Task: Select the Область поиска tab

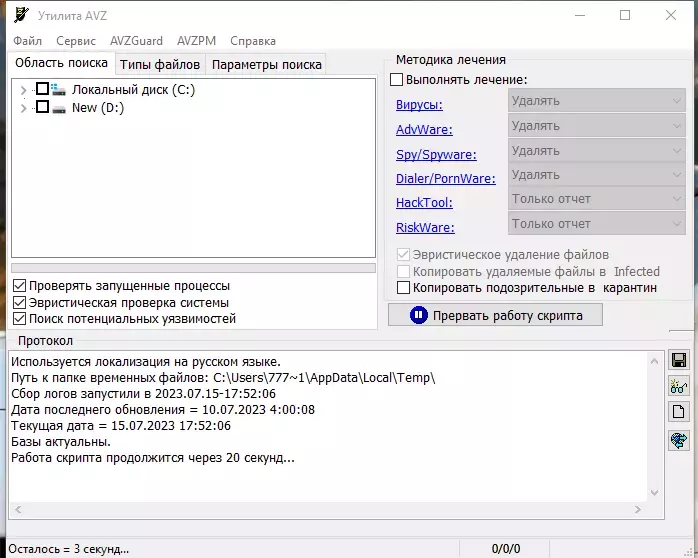Action: click(x=61, y=63)
